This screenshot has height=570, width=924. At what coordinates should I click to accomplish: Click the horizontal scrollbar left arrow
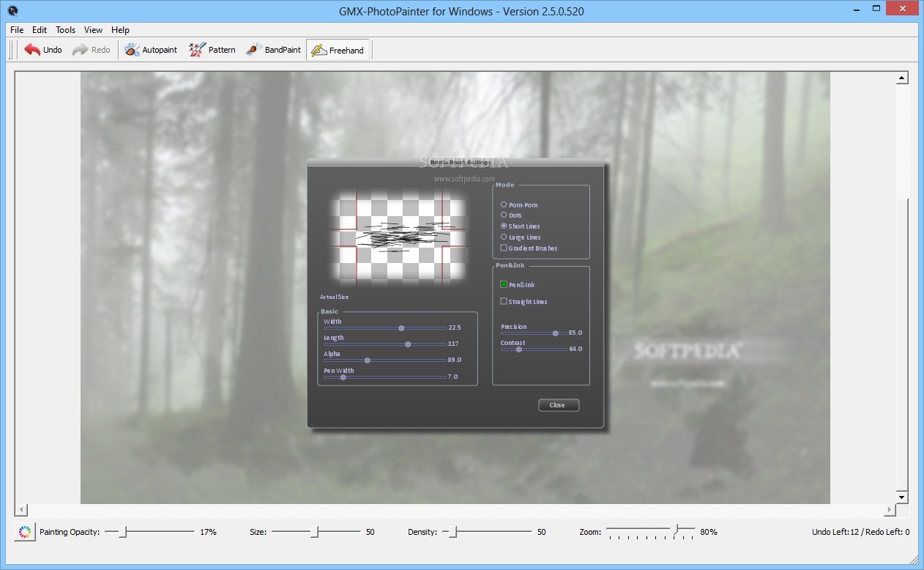pos(22,510)
